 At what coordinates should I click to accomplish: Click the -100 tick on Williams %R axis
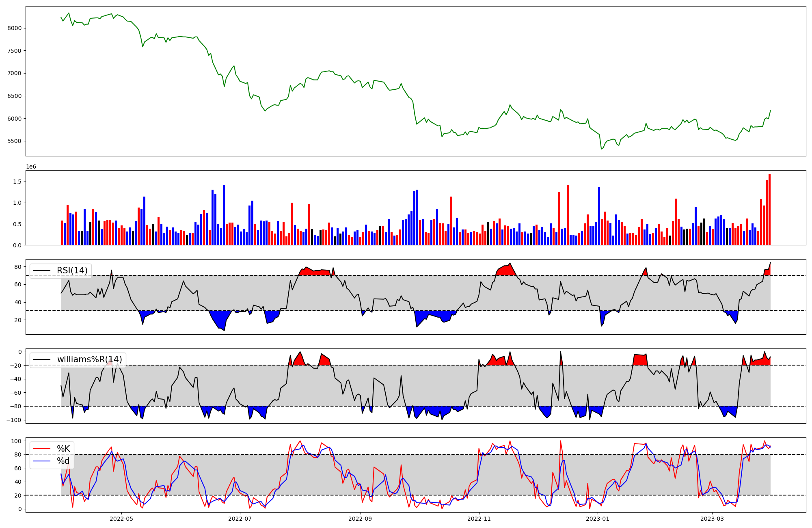(x=15, y=420)
